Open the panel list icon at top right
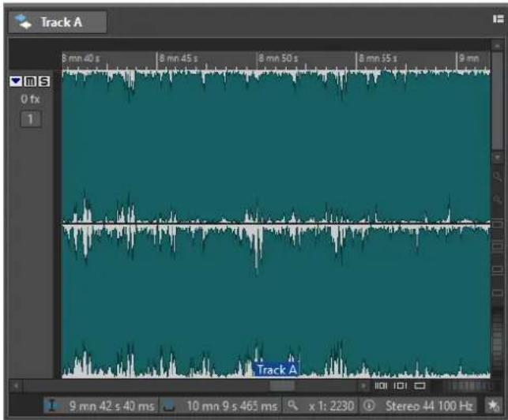This screenshot has height=420, width=508. coord(499,19)
